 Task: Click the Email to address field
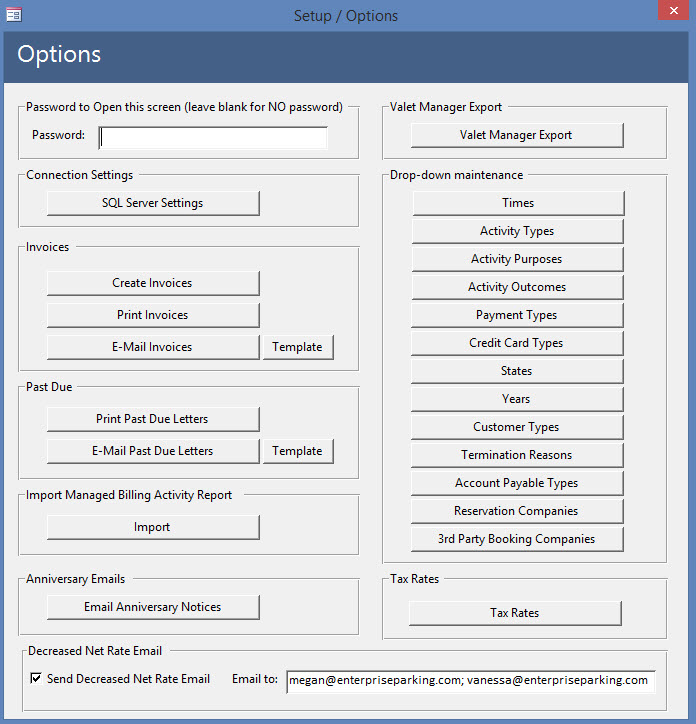[471, 681]
